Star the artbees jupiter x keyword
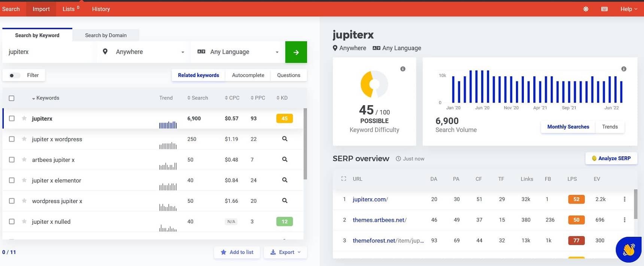Viewport: 644px width, 266px height. [24, 159]
